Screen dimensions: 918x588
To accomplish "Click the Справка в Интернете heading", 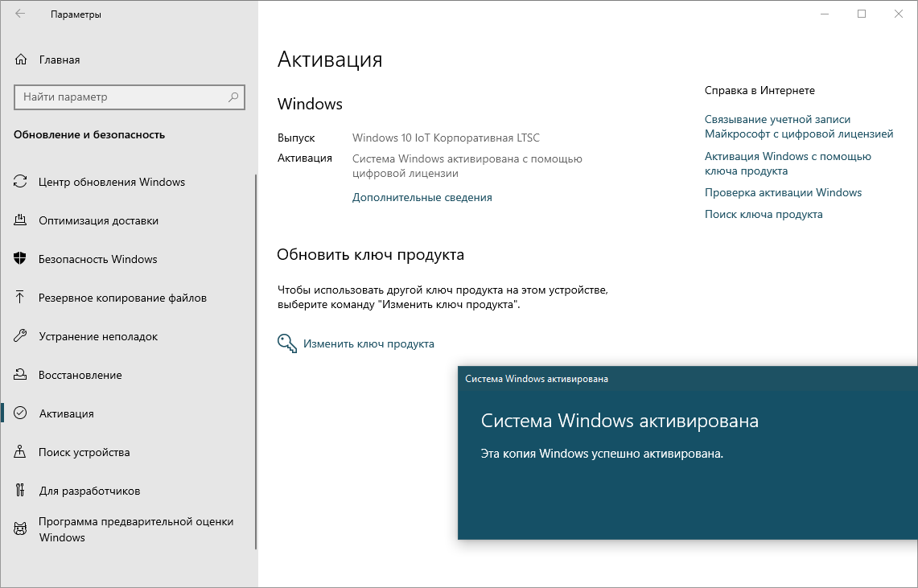I will 760,90.
